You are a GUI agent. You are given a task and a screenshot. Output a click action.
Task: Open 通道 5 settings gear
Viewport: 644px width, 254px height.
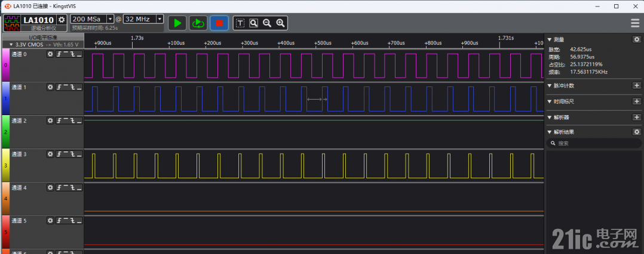click(50, 221)
